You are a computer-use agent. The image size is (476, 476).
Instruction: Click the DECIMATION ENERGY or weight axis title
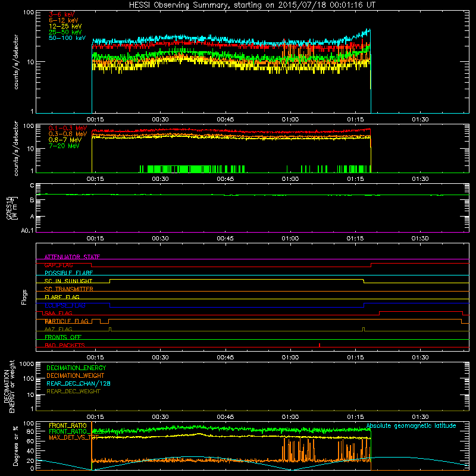(9, 386)
